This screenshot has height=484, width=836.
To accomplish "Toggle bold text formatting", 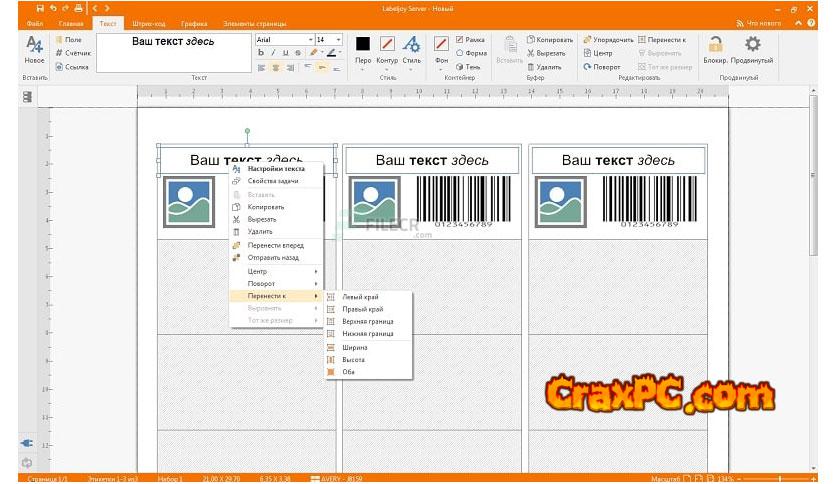I will click(261, 53).
